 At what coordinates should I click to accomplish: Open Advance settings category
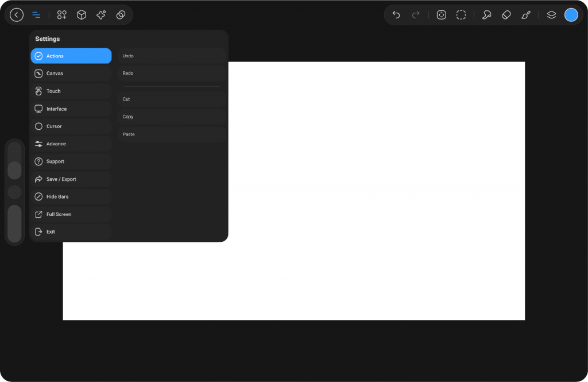point(71,144)
